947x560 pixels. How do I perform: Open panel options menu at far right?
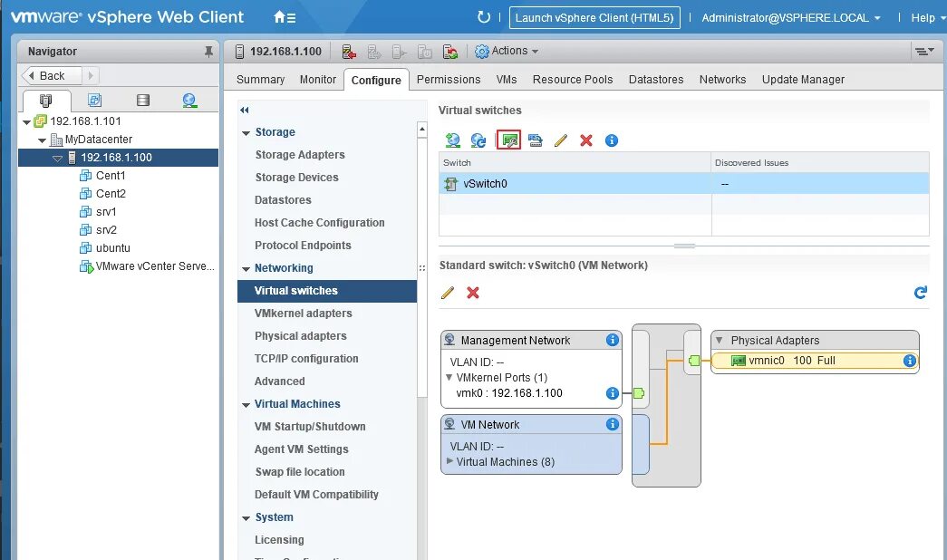coord(924,52)
